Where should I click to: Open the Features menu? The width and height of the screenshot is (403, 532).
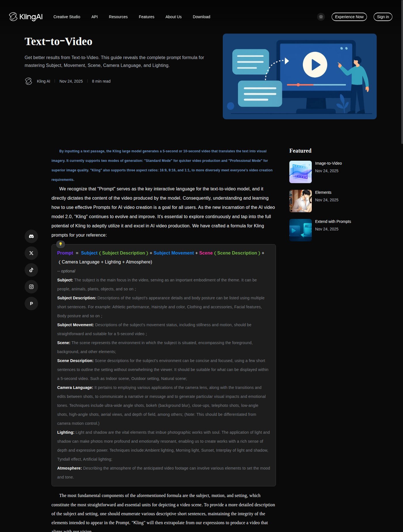tap(147, 17)
